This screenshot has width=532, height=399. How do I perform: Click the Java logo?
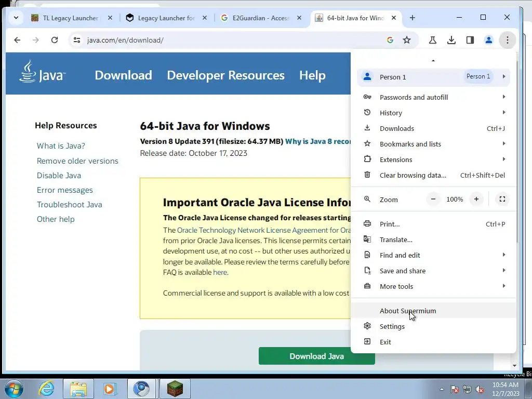pos(42,72)
